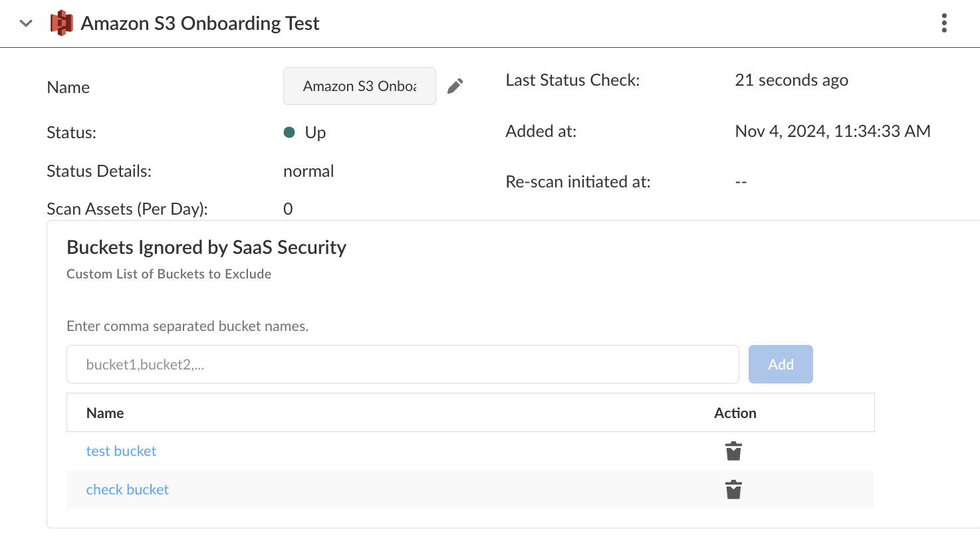Collapse the Amazon S3 Onboarding Test section

click(x=26, y=24)
